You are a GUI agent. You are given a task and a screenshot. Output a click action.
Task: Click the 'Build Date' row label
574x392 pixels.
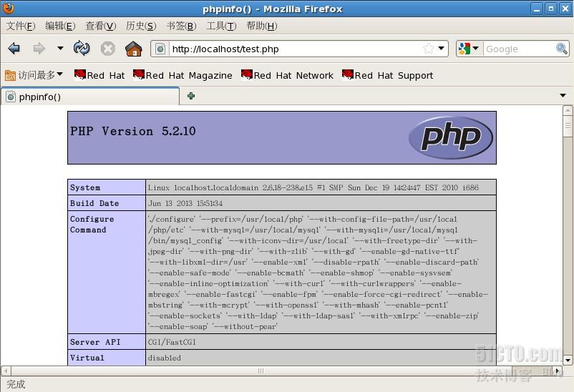pyautogui.click(x=94, y=203)
